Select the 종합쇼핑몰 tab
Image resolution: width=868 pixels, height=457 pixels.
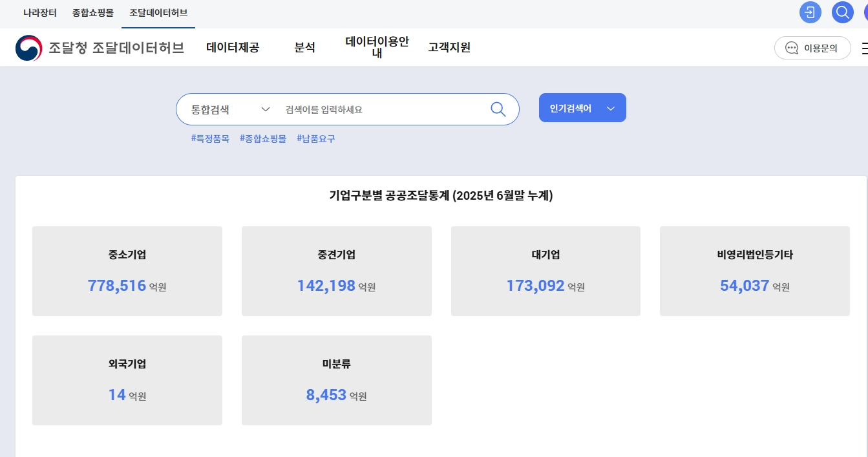click(91, 12)
